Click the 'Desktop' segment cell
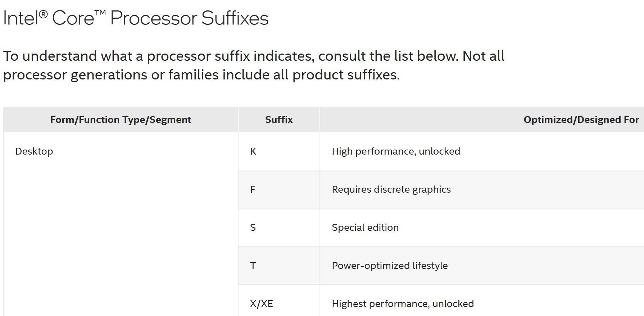 pos(34,151)
